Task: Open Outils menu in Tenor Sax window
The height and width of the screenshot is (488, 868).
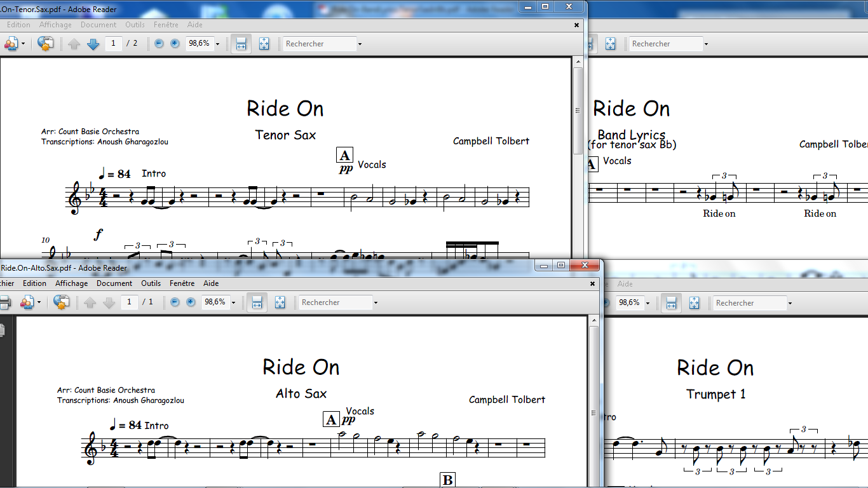Action: (x=135, y=25)
